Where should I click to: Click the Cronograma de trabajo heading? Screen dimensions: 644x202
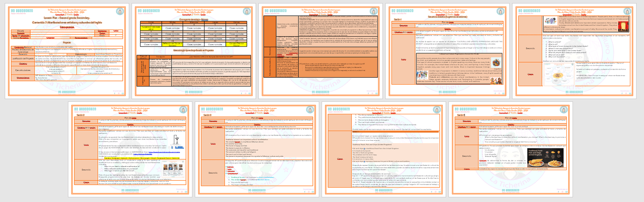coord(194,19)
